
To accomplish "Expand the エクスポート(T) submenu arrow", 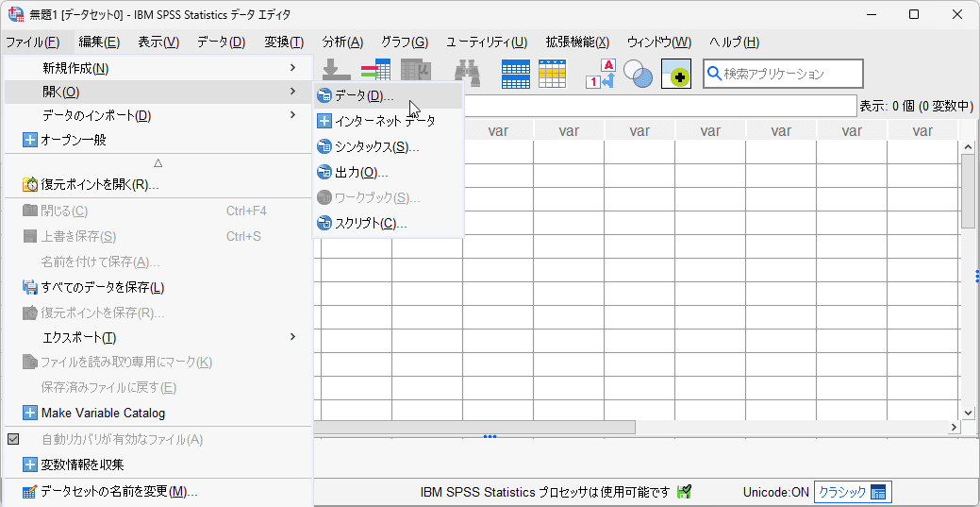I will 292,337.
